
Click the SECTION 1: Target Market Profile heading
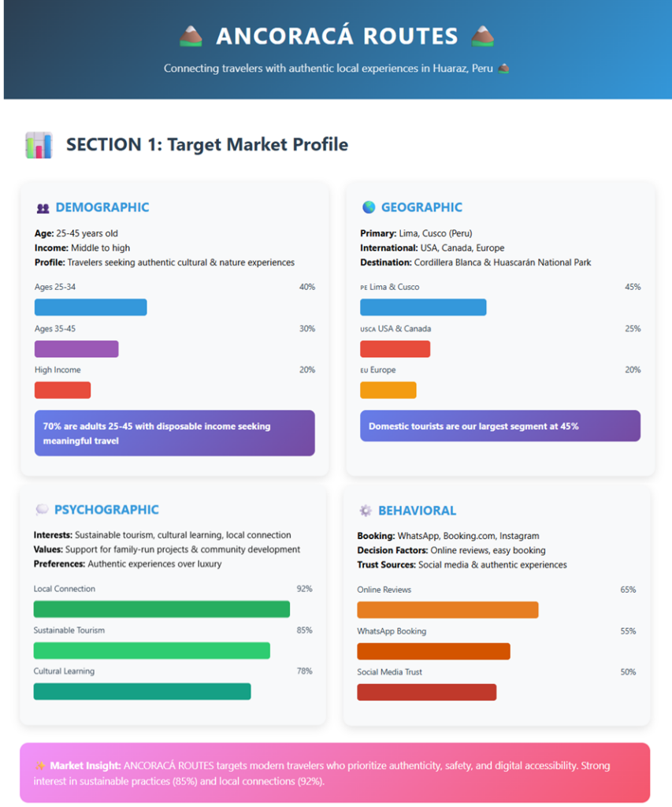(206, 145)
